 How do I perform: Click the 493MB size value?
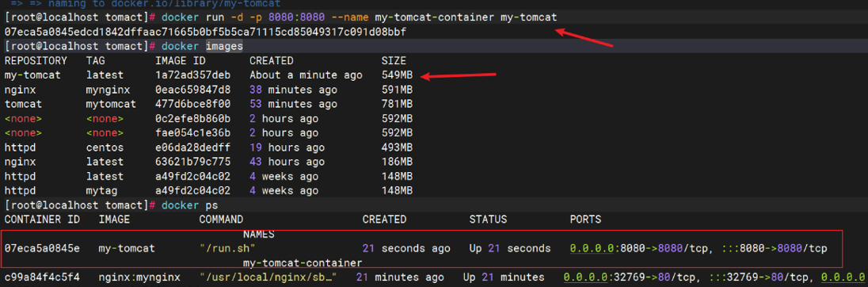coord(397,148)
